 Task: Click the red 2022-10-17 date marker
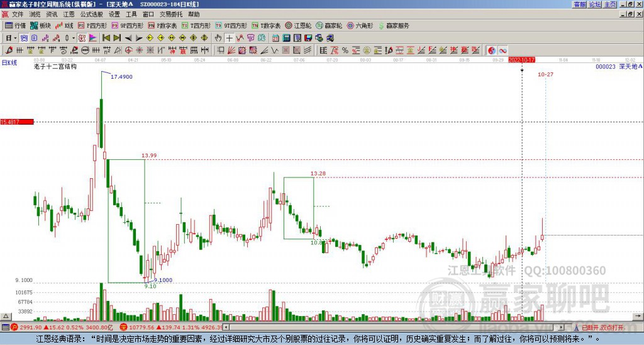[x=521, y=60]
